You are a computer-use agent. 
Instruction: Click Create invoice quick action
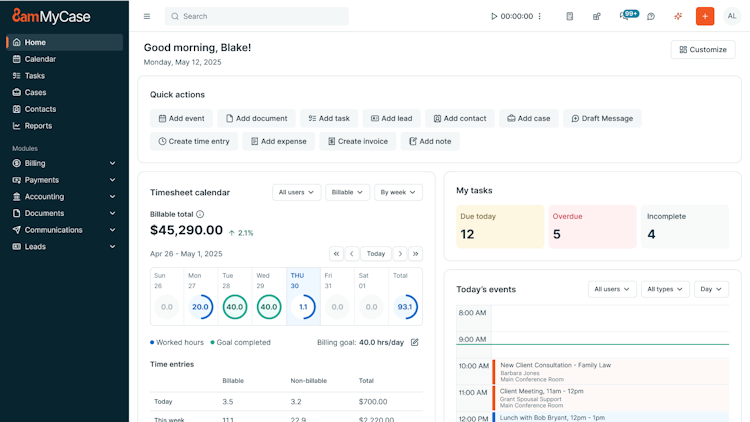click(358, 141)
